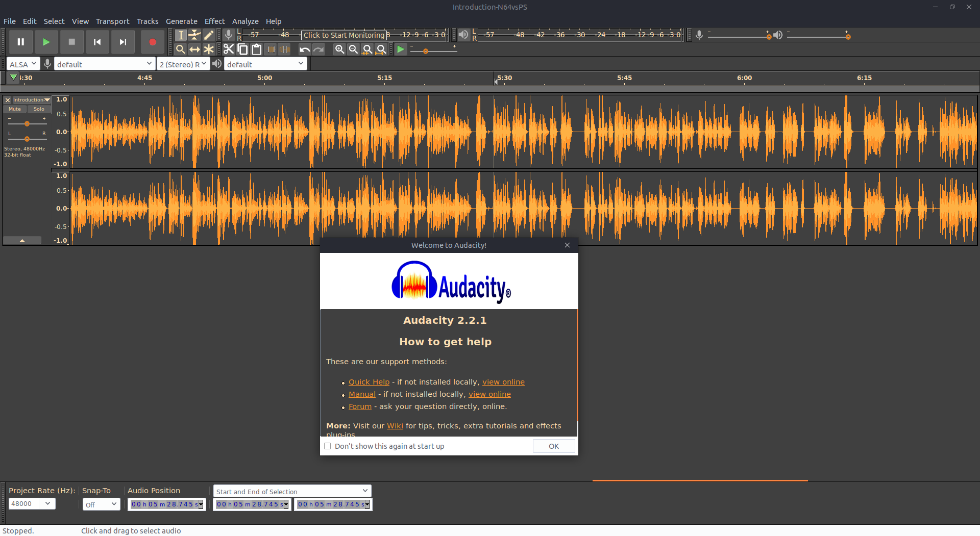The width and height of the screenshot is (980, 536).
Task: Open the 2 (Stereo) recording channels dropdown
Action: (183, 64)
